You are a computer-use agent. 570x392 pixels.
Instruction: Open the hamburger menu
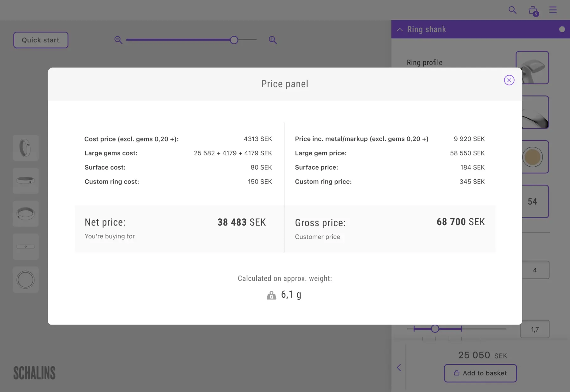(x=553, y=10)
